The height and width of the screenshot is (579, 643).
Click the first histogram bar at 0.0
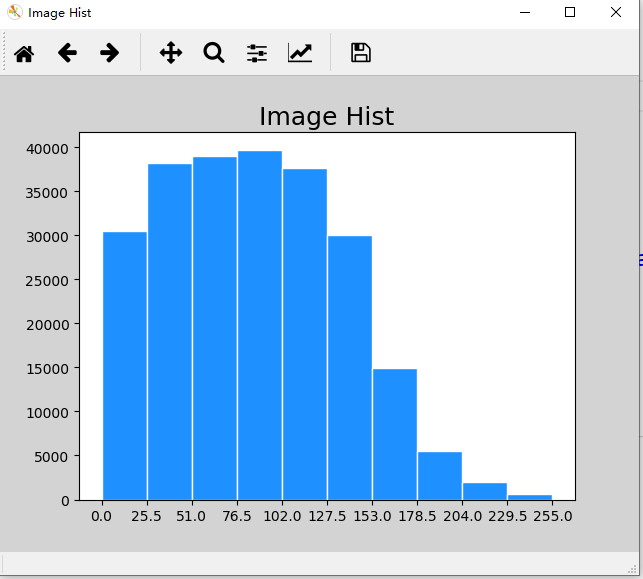coord(125,366)
